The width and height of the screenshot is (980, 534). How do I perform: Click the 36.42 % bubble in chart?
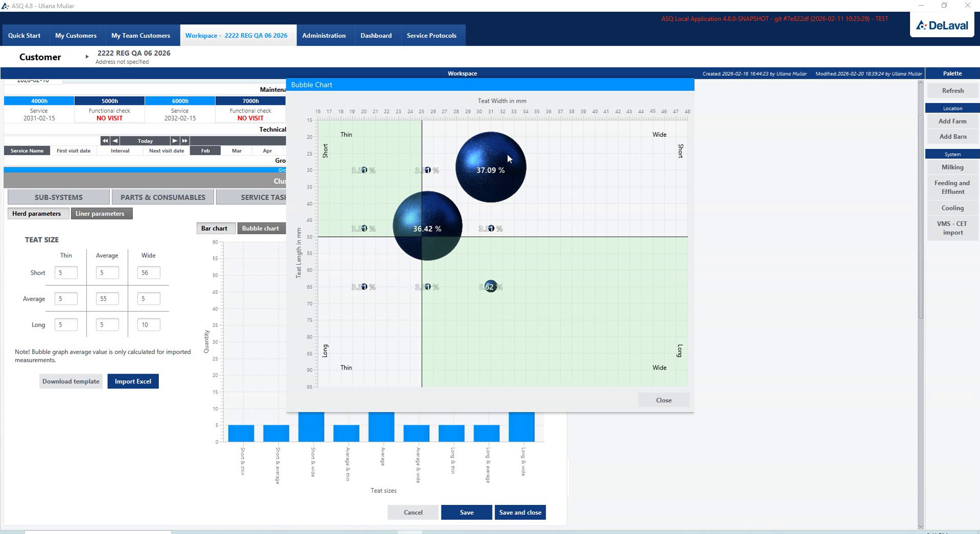click(x=427, y=226)
